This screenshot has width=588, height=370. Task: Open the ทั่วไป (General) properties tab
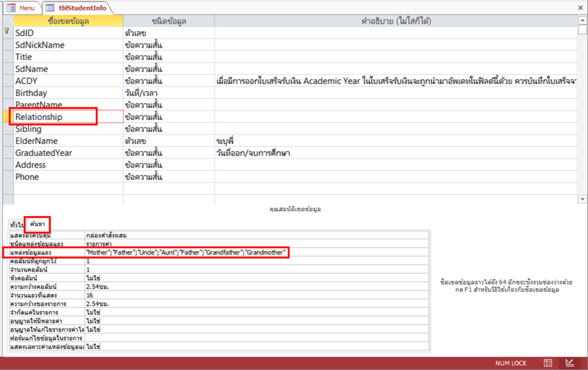[x=16, y=223]
